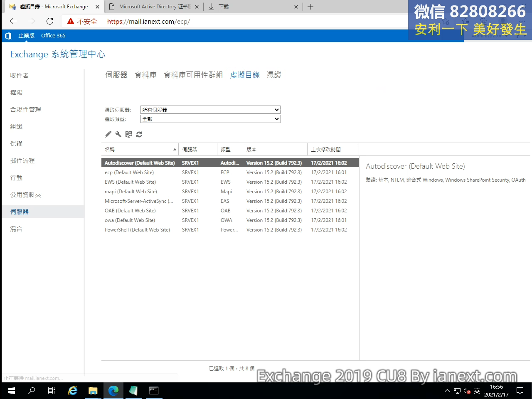532x399 pixels.
Task: Open 混合 in the left navigation
Action: click(16, 229)
